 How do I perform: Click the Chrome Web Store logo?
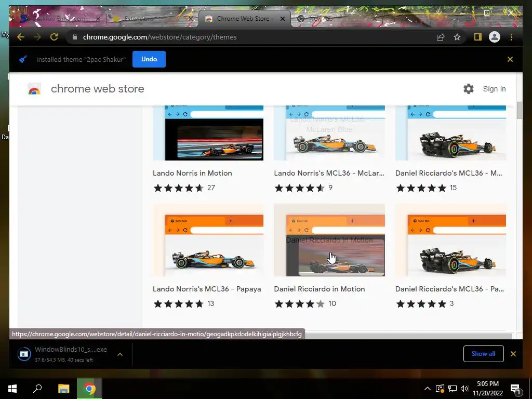pyautogui.click(x=34, y=89)
